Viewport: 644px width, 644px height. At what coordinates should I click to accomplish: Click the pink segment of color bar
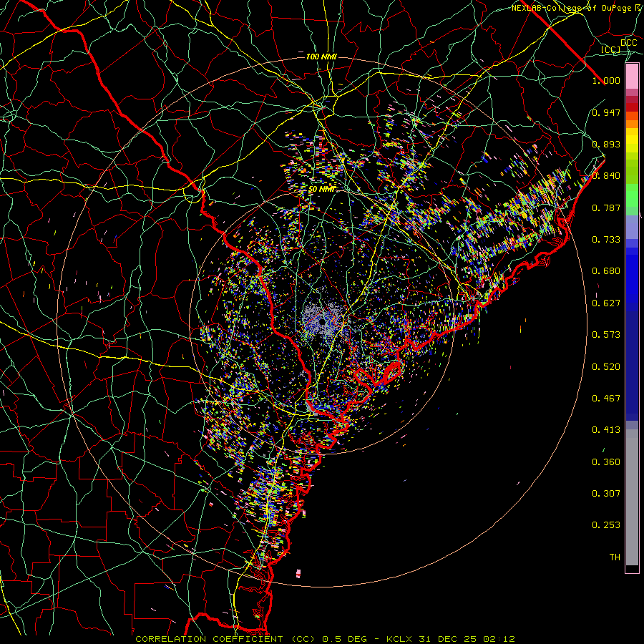click(x=632, y=77)
